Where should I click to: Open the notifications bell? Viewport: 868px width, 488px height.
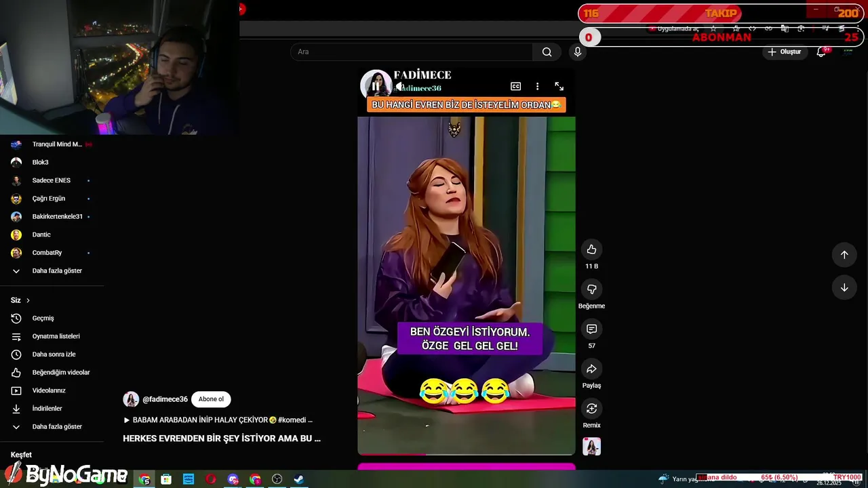[x=821, y=52]
